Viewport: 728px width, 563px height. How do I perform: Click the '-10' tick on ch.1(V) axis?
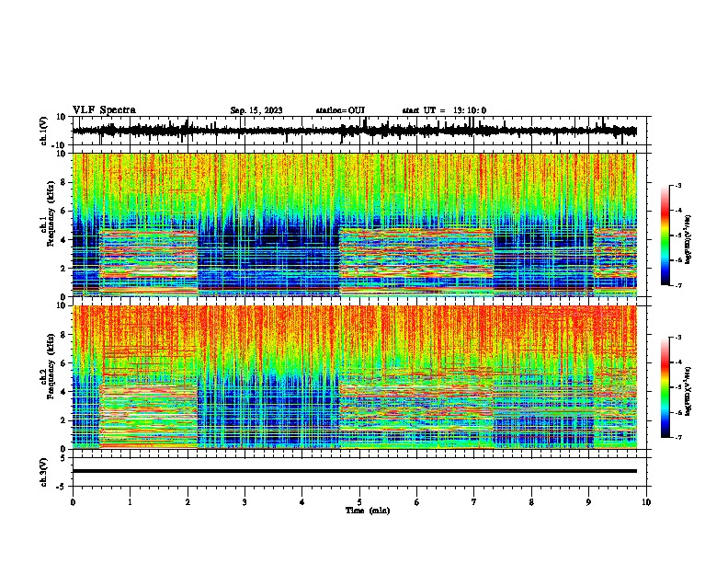coord(60,145)
